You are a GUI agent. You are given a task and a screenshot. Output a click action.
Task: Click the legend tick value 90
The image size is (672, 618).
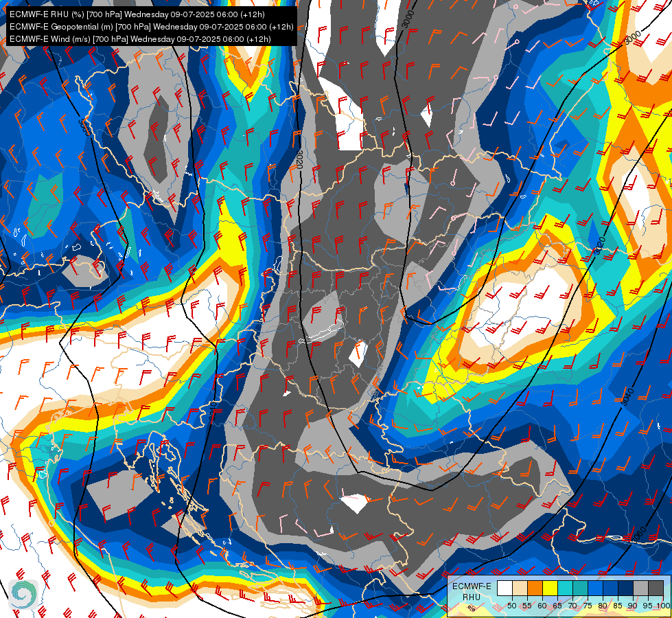(633, 606)
